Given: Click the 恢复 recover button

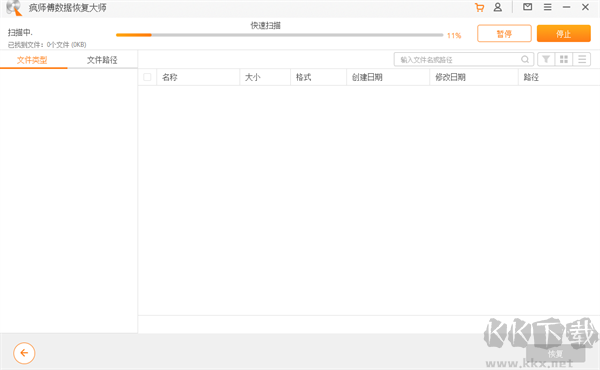Looking at the screenshot, I should pyautogui.click(x=555, y=354).
